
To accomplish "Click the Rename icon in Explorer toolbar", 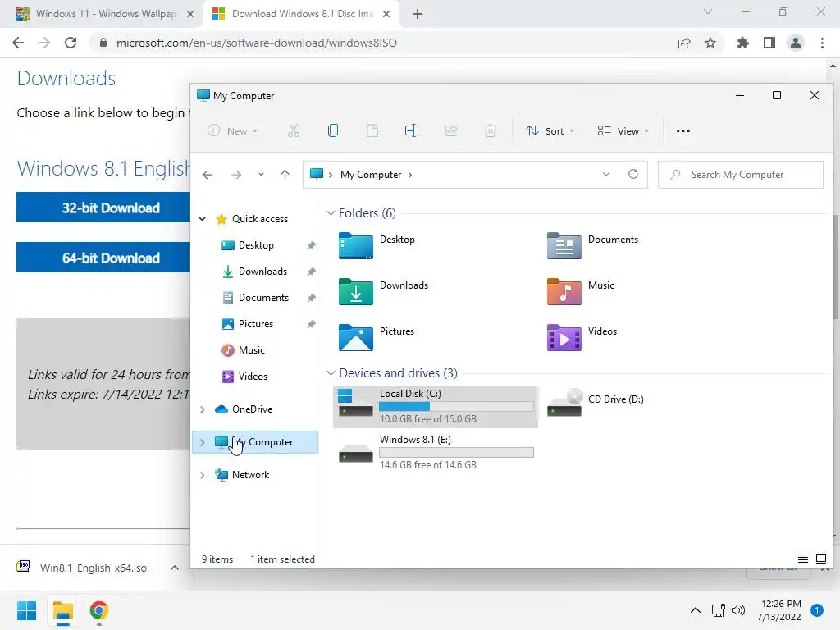I will [x=412, y=130].
